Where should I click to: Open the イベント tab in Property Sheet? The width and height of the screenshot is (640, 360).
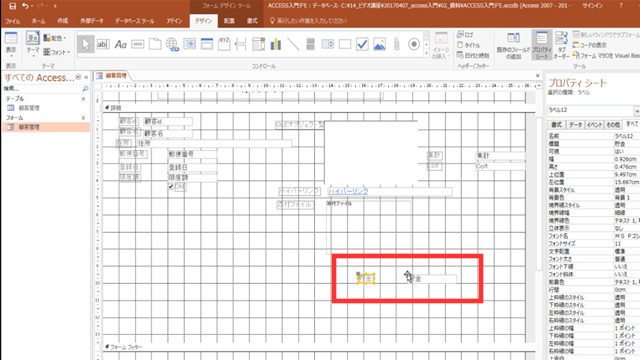coord(594,124)
